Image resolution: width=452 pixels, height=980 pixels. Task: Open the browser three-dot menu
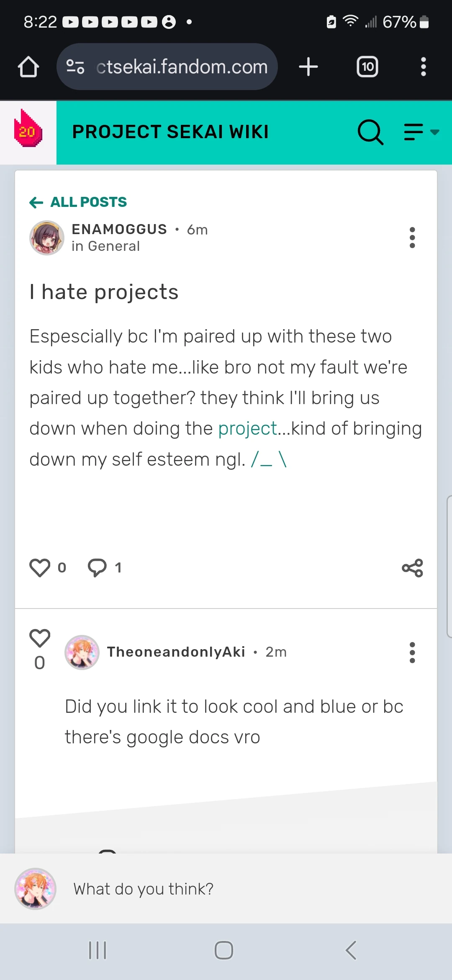423,67
